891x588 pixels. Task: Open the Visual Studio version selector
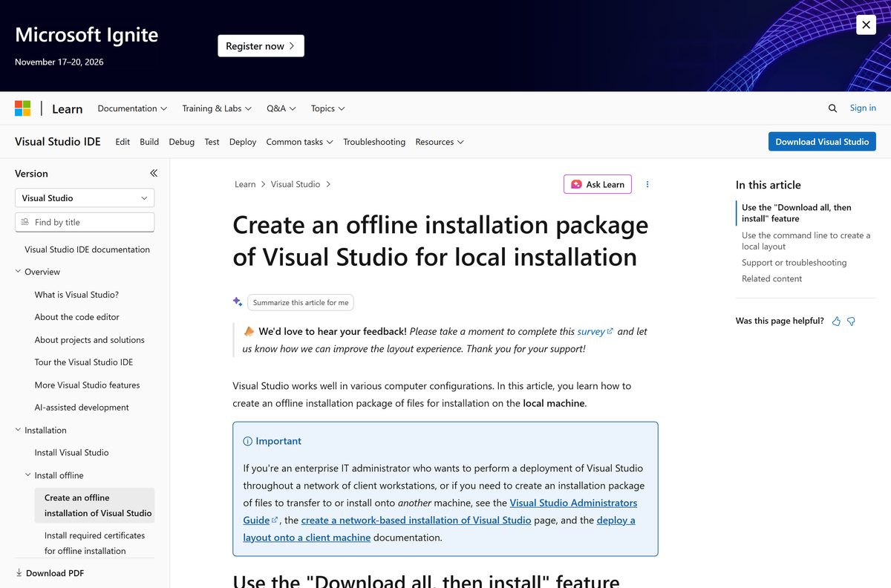pos(85,198)
